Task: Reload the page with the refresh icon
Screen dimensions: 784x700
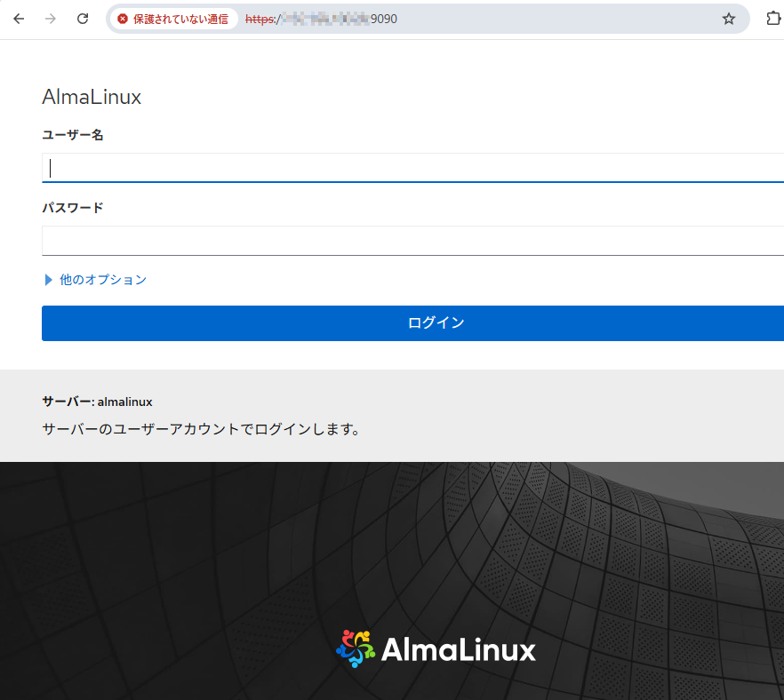Action: coord(83,19)
